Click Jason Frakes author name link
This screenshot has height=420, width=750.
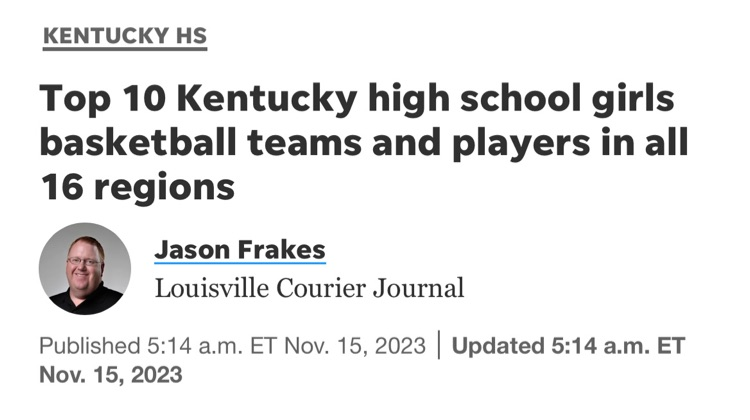[x=240, y=249]
